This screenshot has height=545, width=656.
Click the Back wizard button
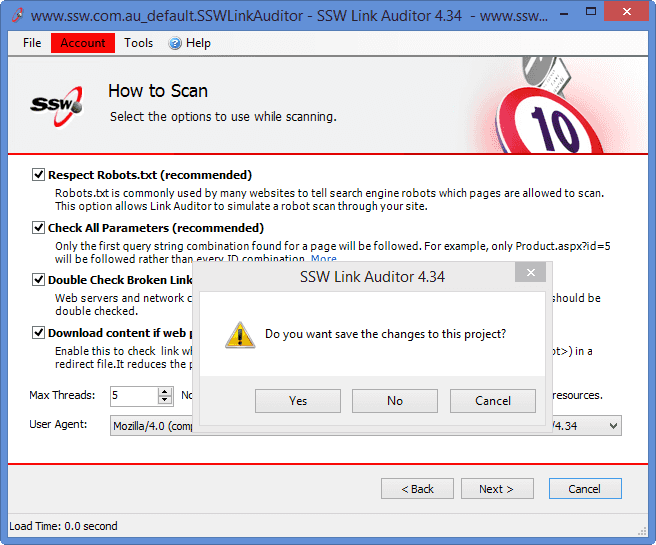[417, 489]
